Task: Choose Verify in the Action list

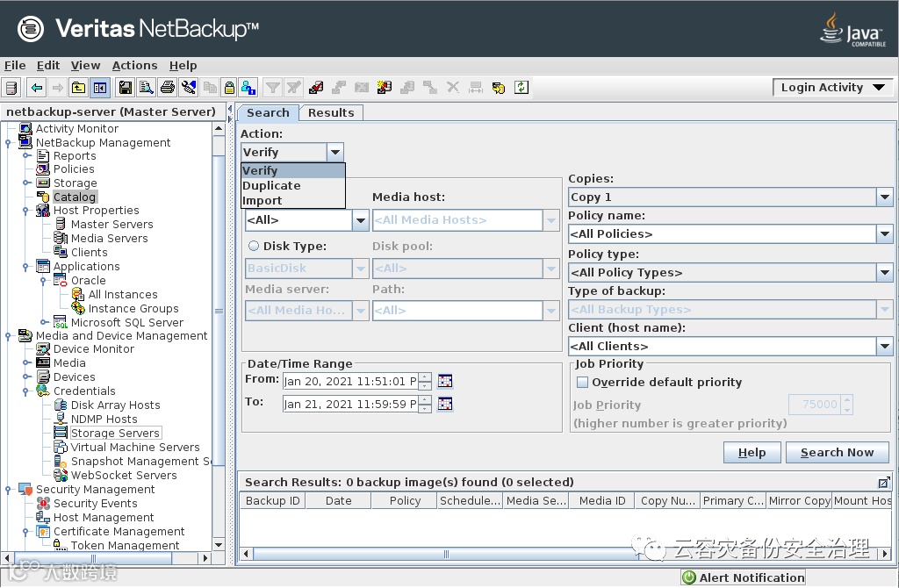Action: pos(293,170)
